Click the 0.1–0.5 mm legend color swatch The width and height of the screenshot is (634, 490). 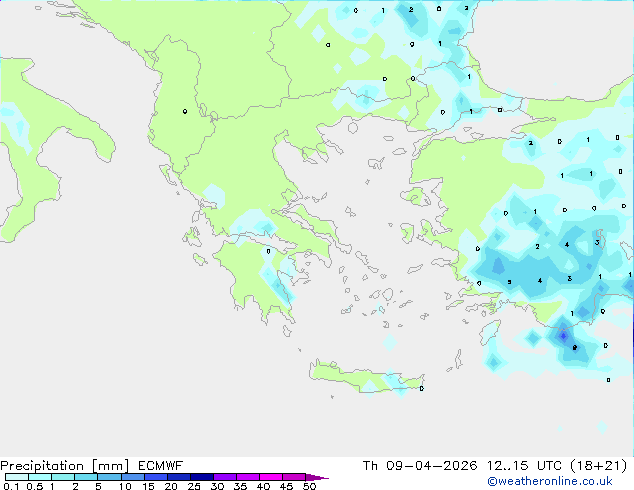coord(17,477)
